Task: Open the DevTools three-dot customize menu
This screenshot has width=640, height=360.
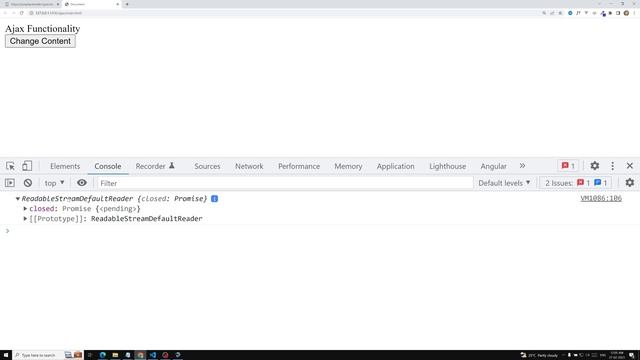Action: pos(612,166)
